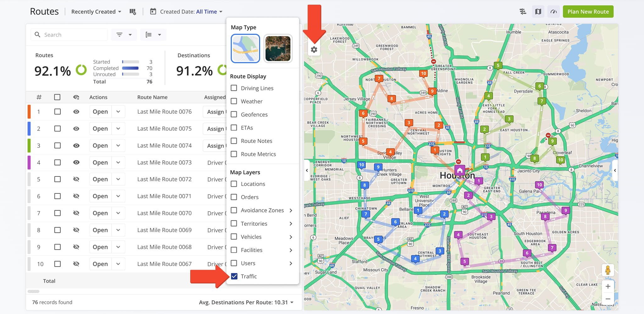
Task: Select the satellite map type thumbnail
Action: coord(278,49)
